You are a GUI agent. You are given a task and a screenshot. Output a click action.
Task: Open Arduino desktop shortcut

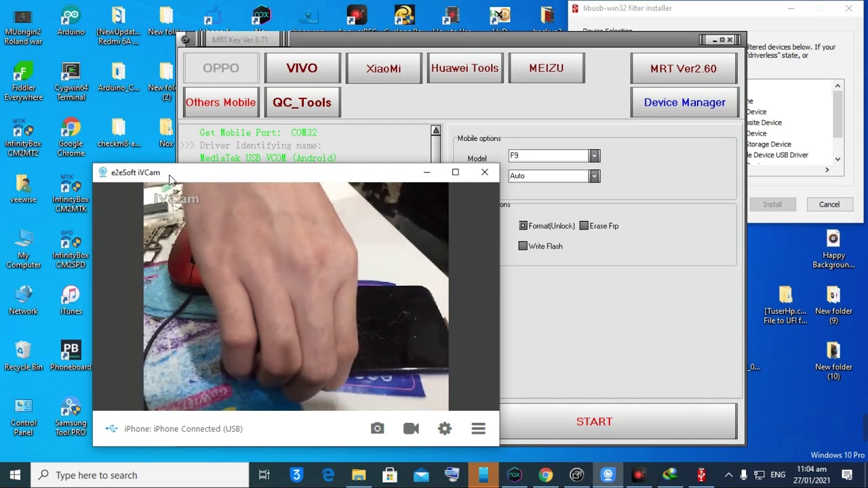pyautogui.click(x=71, y=22)
